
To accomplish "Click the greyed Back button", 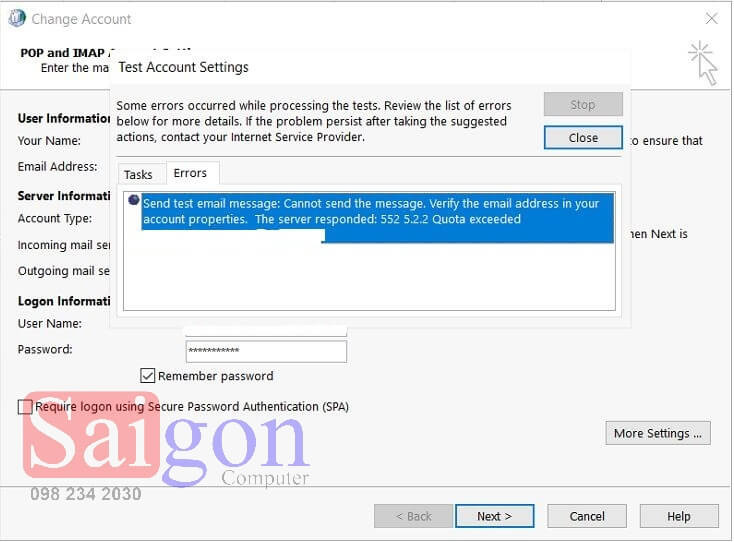I will pos(413,516).
